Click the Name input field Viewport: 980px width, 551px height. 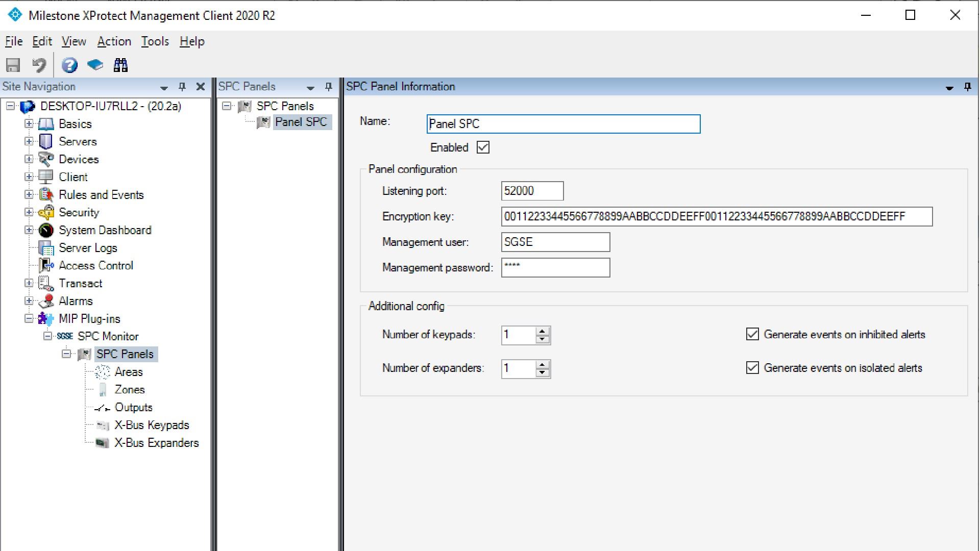tap(563, 124)
